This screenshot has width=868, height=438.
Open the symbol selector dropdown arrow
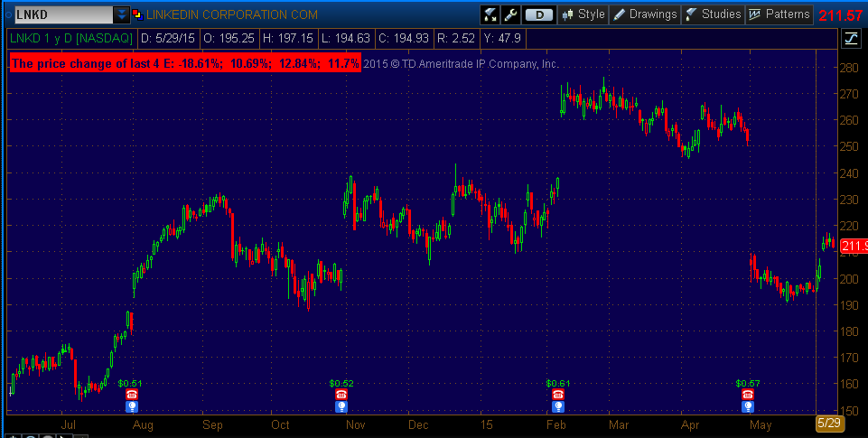click(x=121, y=14)
